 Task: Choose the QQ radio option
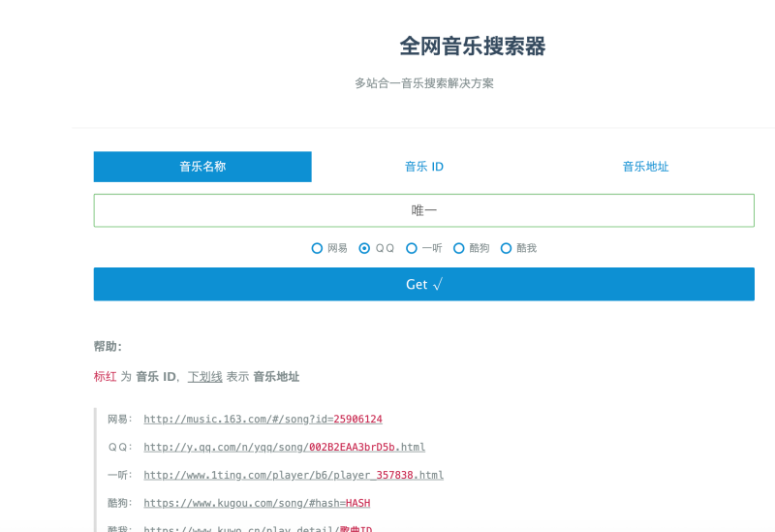point(364,248)
